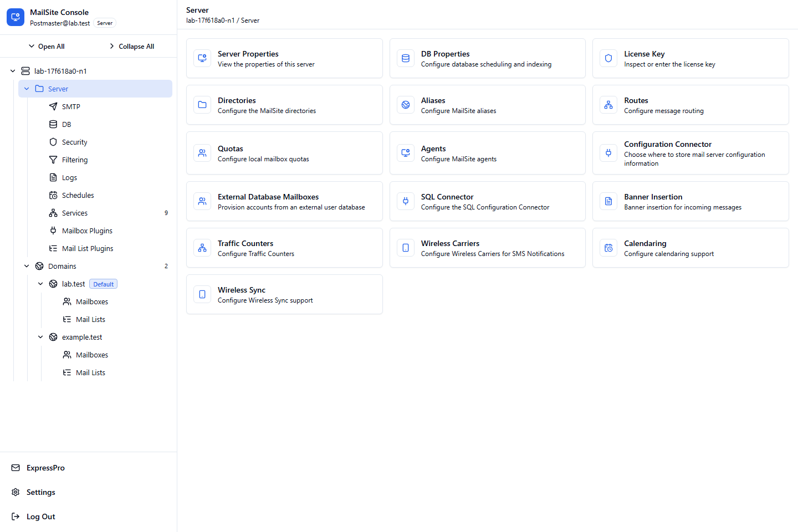This screenshot has width=798, height=532.
Task: Collapse the Domains node chevron
Action: click(x=27, y=266)
